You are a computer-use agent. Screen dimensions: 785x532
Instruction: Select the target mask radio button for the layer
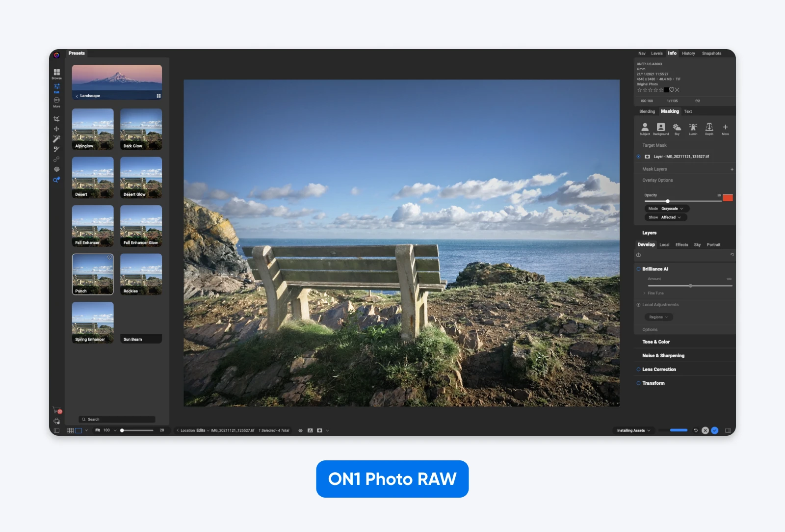[x=637, y=157]
